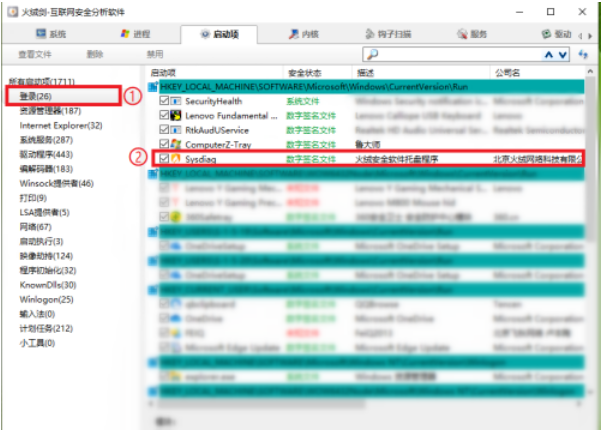
Task: Select 资源管理器(187) category
Action: click(x=50, y=111)
